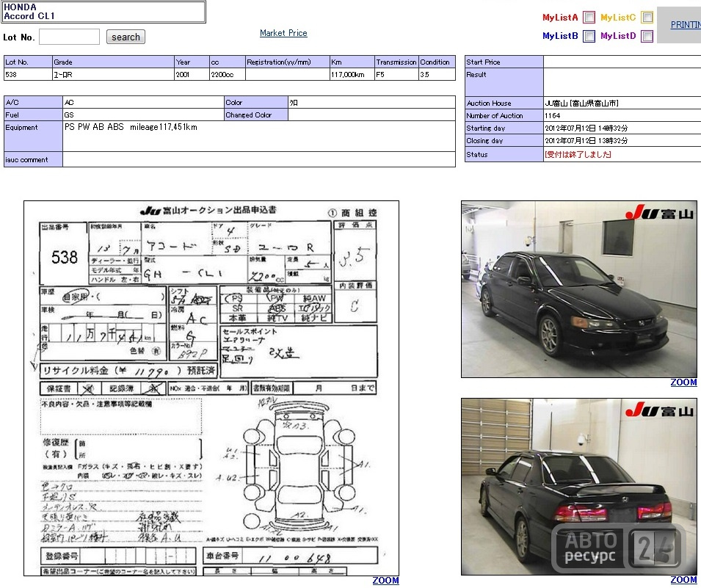The height and width of the screenshot is (588, 701).
Task: Click the Lot No. input field
Action: click(x=69, y=37)
